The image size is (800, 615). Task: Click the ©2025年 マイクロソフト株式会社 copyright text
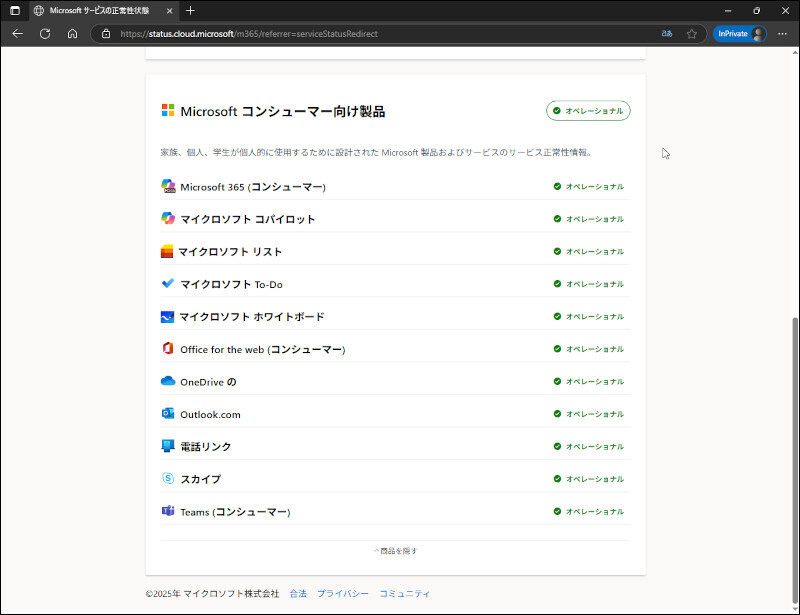coord(212,594)
